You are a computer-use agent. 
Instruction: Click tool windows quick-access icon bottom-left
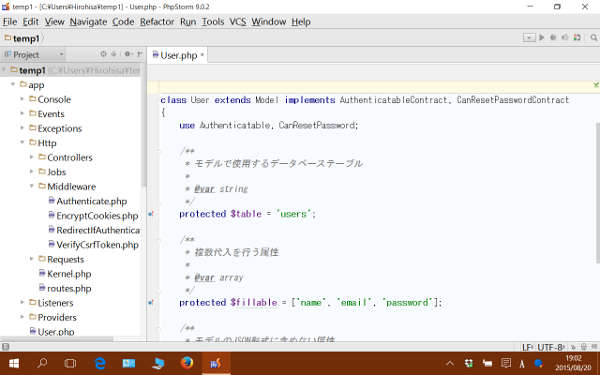(x=5, y=347)
